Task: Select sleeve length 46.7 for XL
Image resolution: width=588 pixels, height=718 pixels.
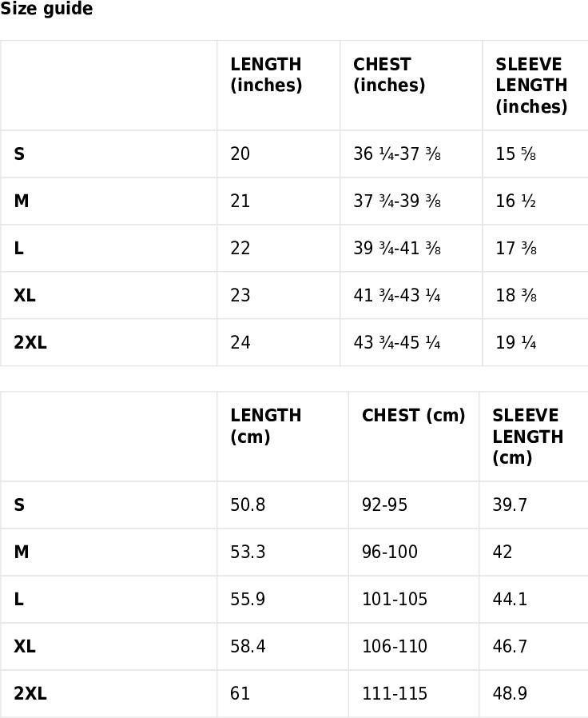Action: [509, 647]
